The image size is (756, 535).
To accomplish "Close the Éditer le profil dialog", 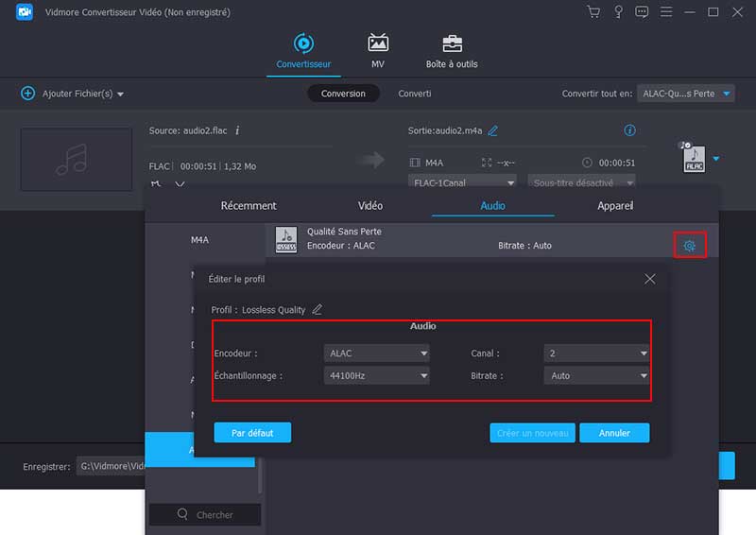I will [x=650, y=279].
